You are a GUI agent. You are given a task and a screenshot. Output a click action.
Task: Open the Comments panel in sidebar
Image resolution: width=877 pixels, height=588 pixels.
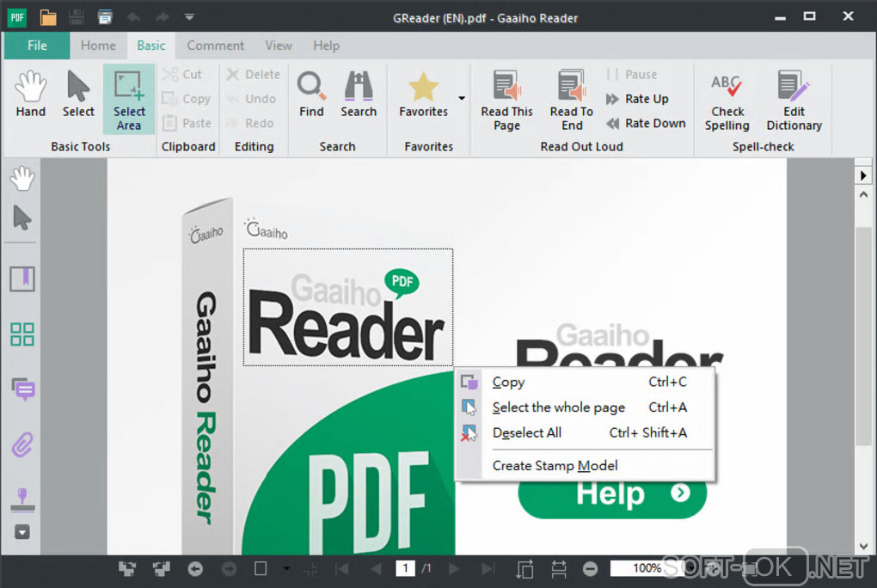click(23, 389)
